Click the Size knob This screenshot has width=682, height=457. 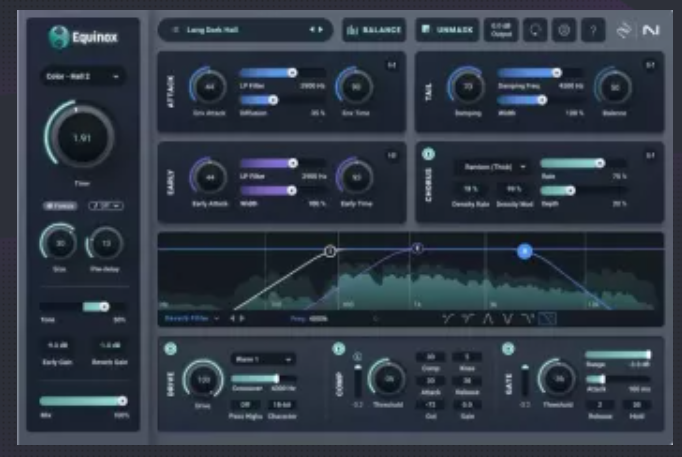coord(60,243)
